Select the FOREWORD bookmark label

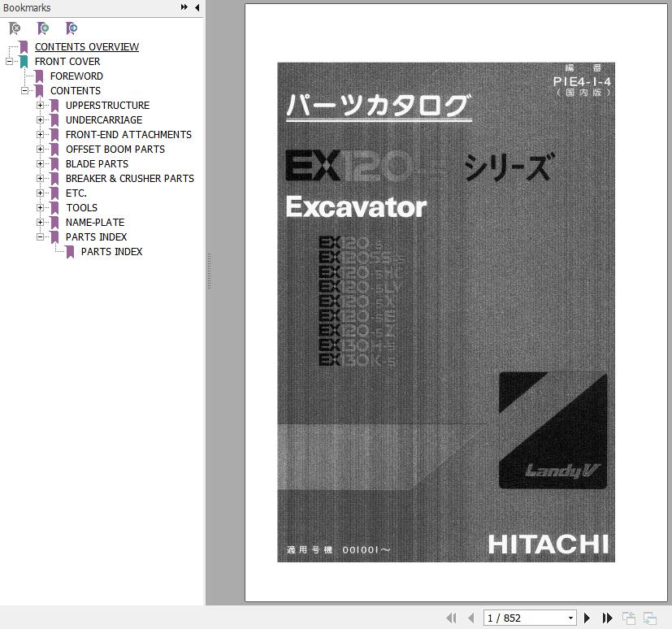[x=76, y=76]
